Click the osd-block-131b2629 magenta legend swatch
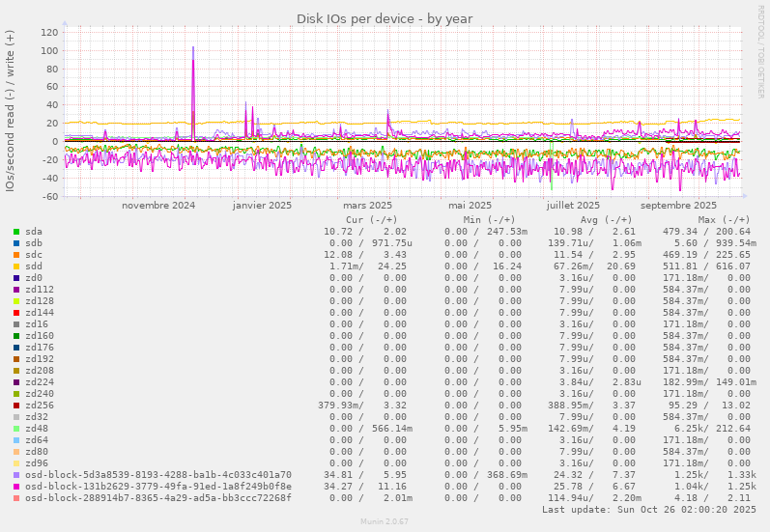Viewport: 770px width, 532px height. pyautogui.click(x=16, y=487)
